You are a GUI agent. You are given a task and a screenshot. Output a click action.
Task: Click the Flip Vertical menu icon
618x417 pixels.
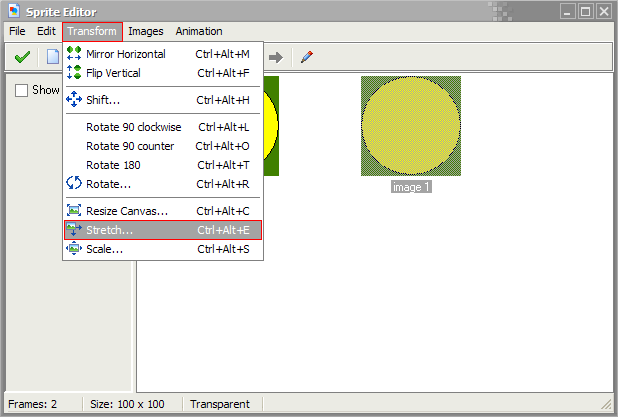74,73
